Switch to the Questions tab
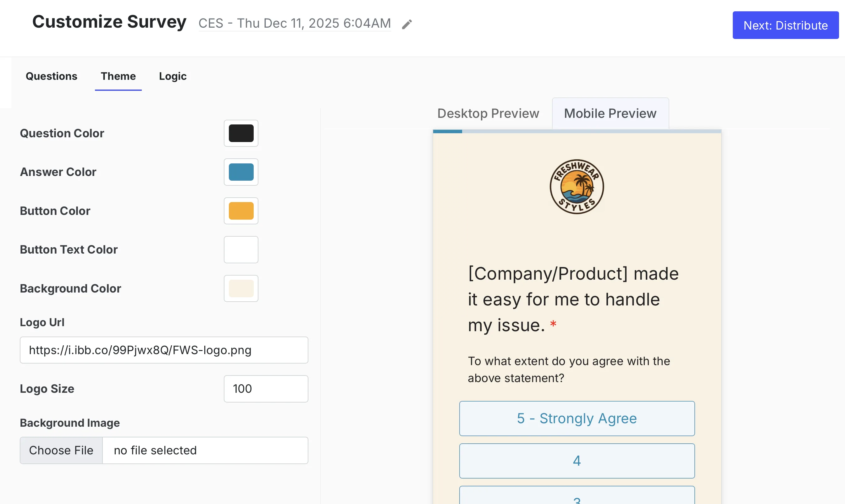845x504 pixels. (51, 76)
